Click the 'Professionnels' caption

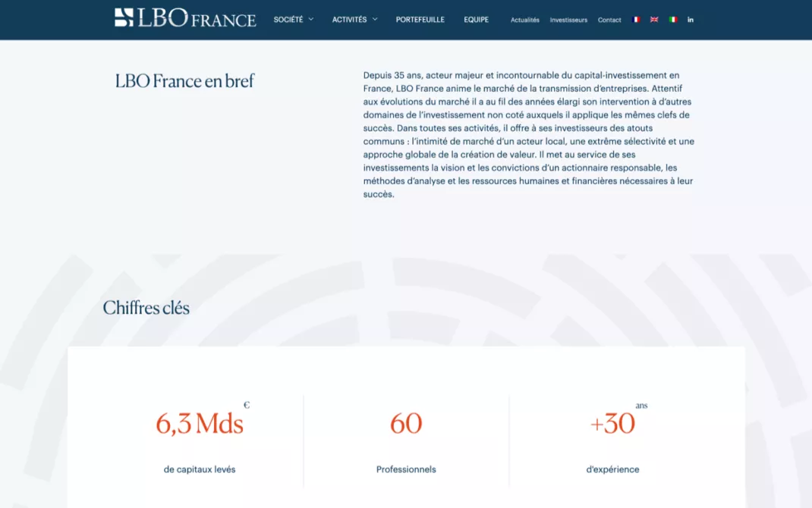[406, 469]
